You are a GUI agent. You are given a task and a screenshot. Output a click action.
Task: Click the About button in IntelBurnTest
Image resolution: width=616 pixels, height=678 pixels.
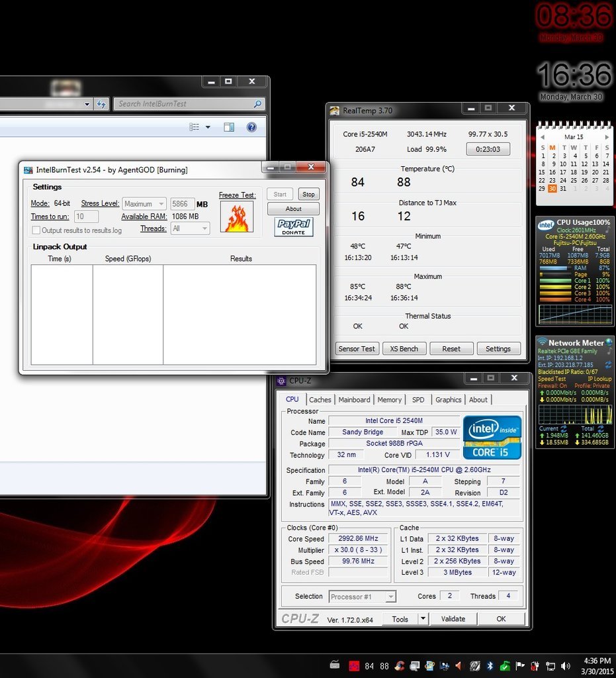click(x=293, y=209)
